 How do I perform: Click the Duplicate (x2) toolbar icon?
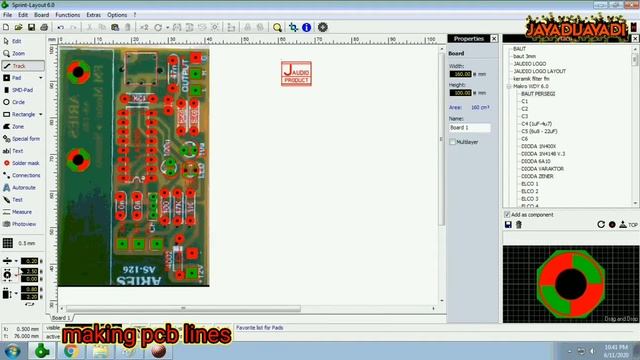(x=144, y=27)
